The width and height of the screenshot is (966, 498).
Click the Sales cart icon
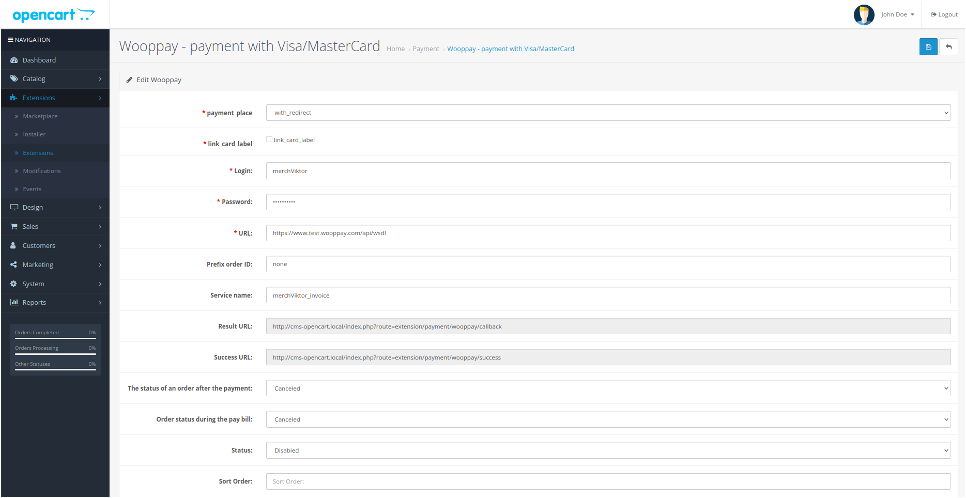(x=14, y=226)
